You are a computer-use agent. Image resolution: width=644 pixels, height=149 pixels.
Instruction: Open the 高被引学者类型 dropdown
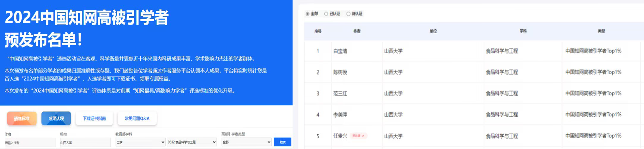pyautogui.click(x=246, y=142)
